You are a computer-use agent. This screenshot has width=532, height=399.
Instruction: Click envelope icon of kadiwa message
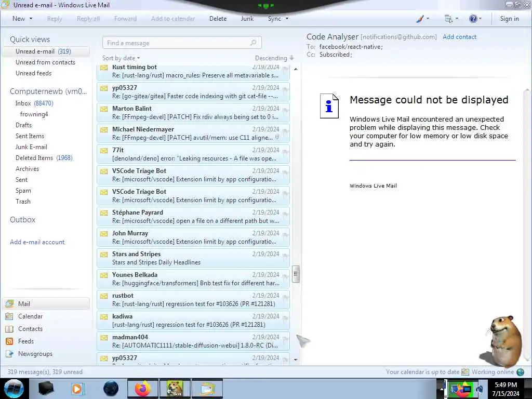[104, 317]
